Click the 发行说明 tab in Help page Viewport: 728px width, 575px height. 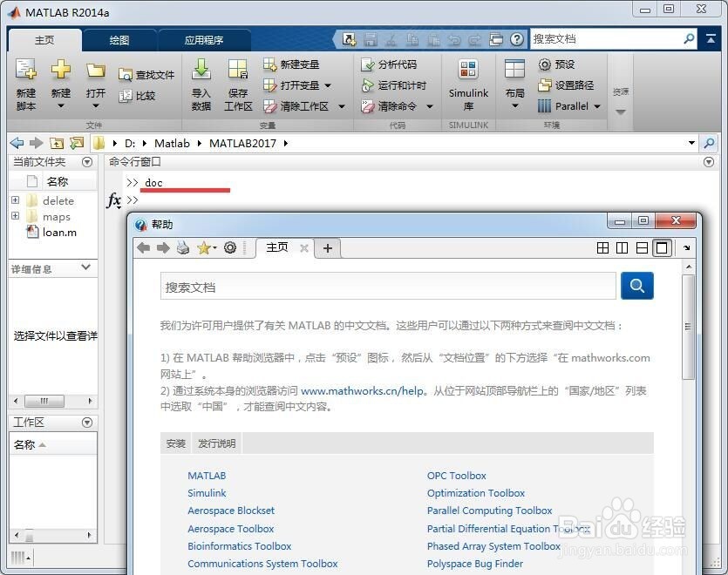(x=217, y=443)
